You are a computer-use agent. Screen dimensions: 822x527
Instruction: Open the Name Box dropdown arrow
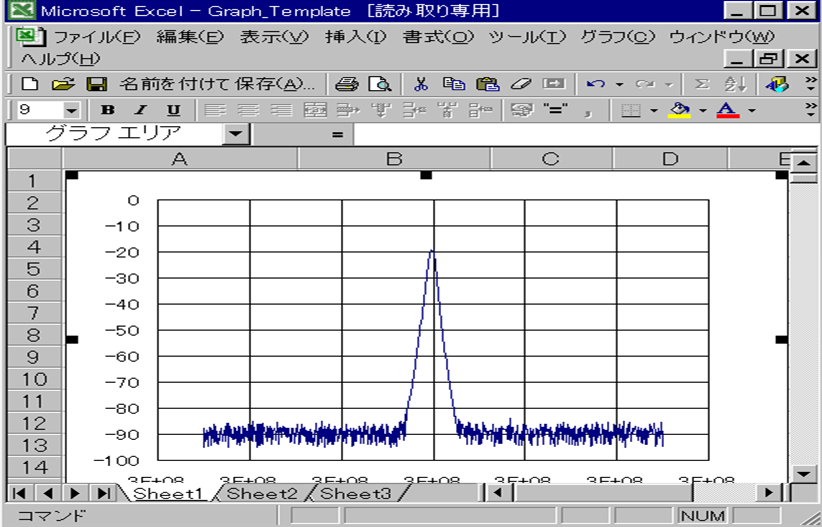[x=236, y=134]
